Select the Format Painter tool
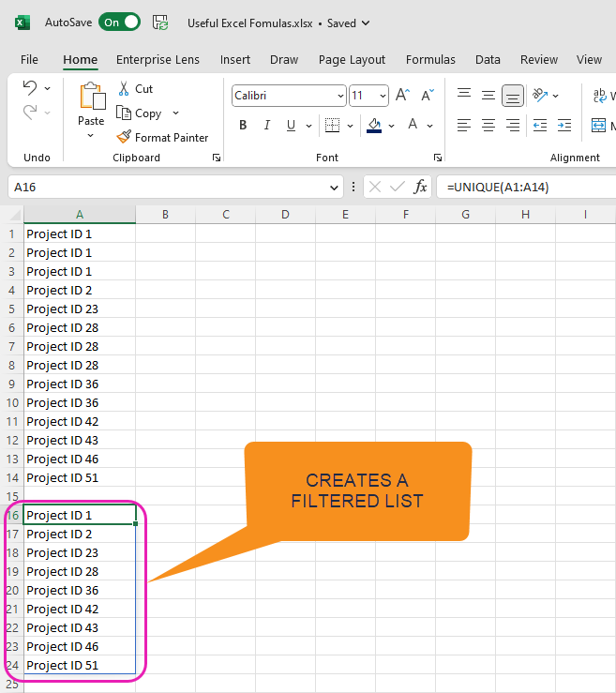Image resolution: width=616 pixels, height=693 pixels. pos(161,137)
